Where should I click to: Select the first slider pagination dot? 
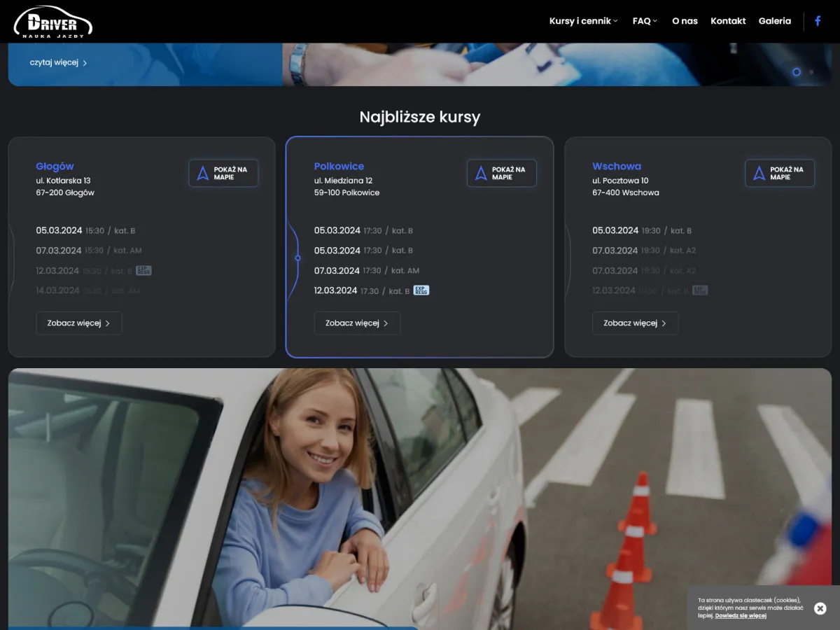pos(796,72)
